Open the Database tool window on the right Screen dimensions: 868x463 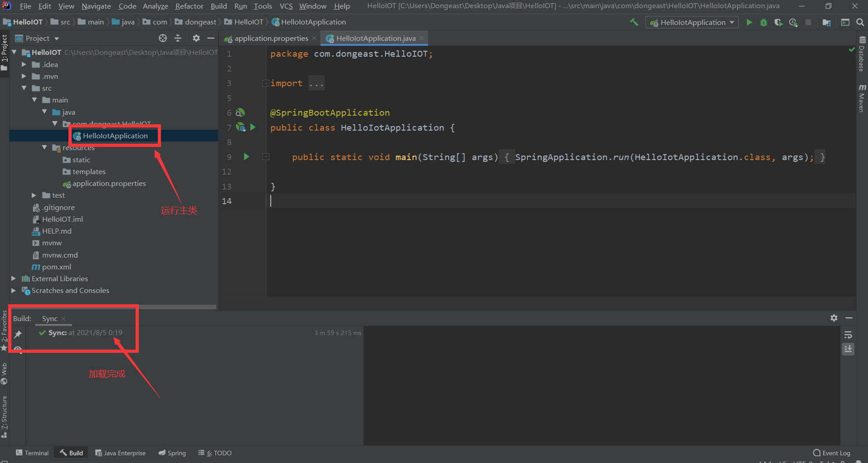click(x=862, y=54)
